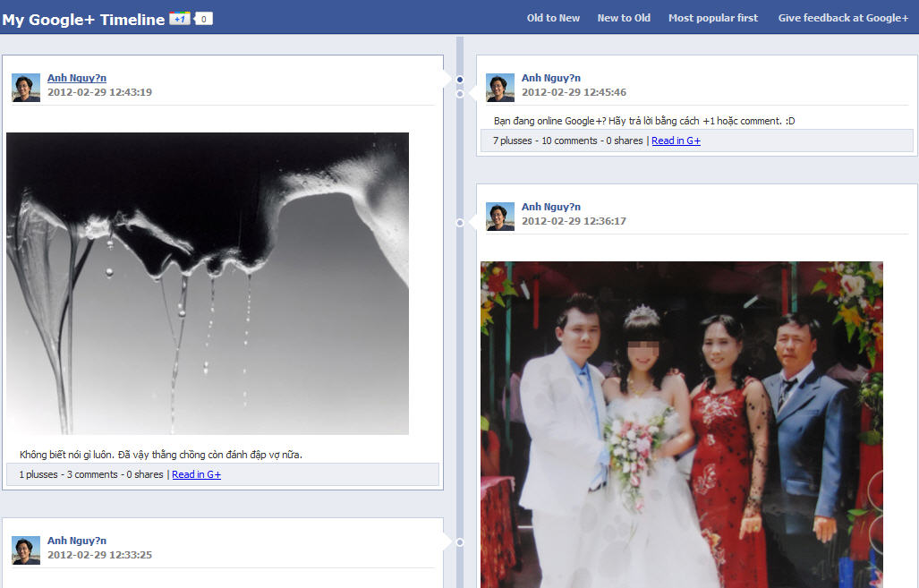Click the My Google+ Timeline title
The height and width of the screenshot is (588, 919).
83,20
